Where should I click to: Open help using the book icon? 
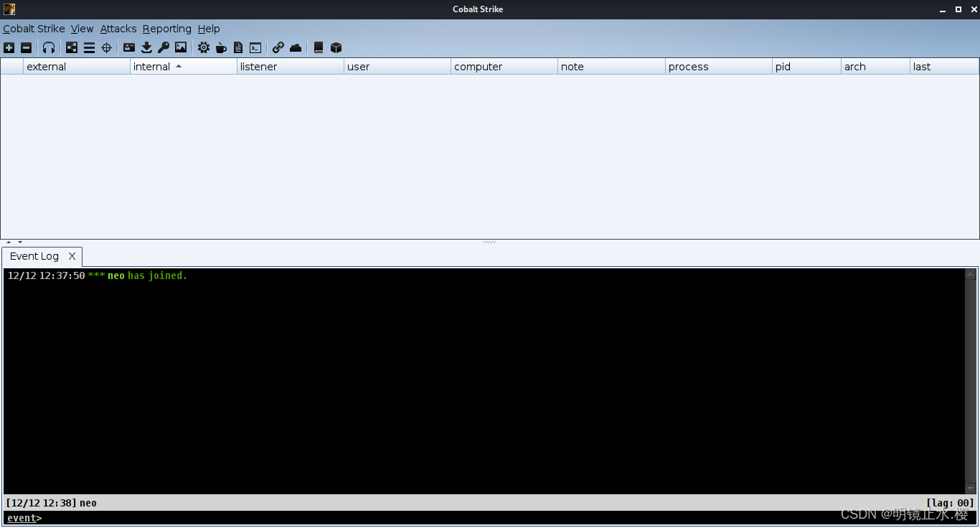click(x=319, y=48)
